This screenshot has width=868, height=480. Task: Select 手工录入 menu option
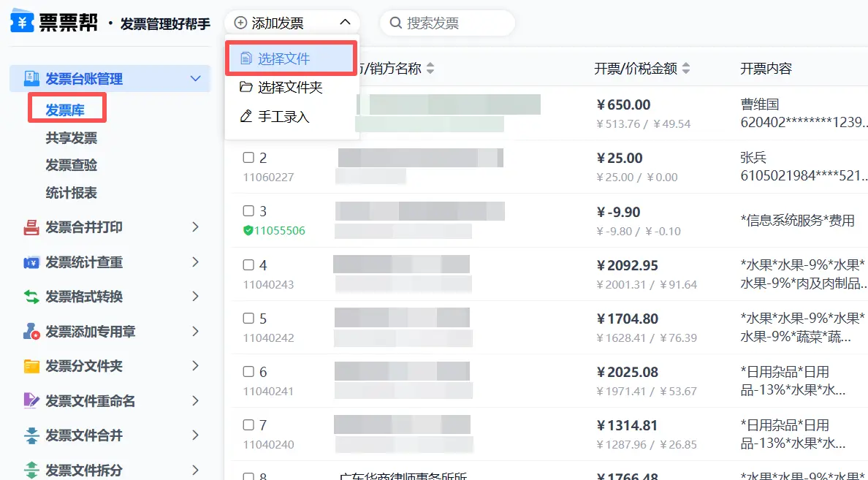tap(283, 117)
